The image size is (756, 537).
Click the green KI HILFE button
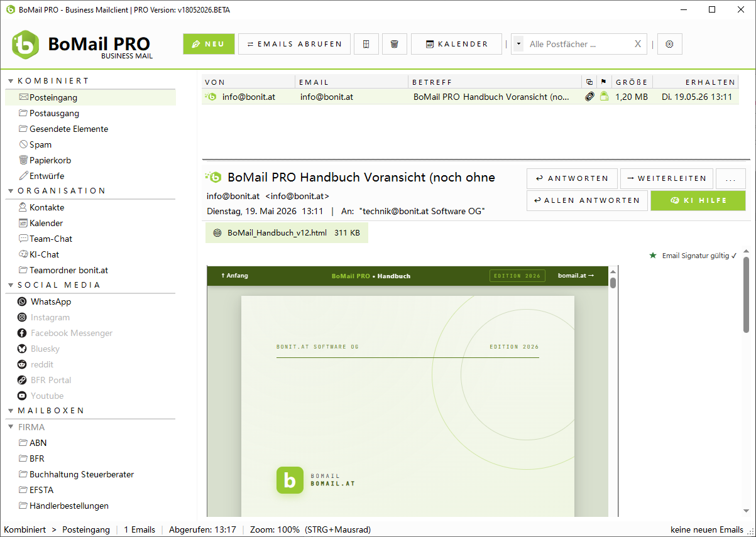click(698, 200)
